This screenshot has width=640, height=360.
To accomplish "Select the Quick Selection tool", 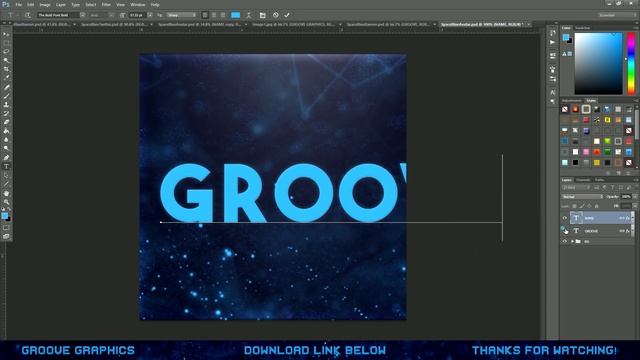I will tap(6, 60).
